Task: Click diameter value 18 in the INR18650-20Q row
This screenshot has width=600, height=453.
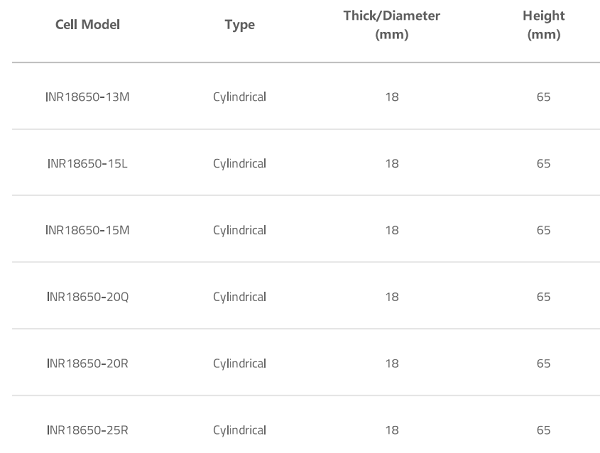Action: [391, 297]
